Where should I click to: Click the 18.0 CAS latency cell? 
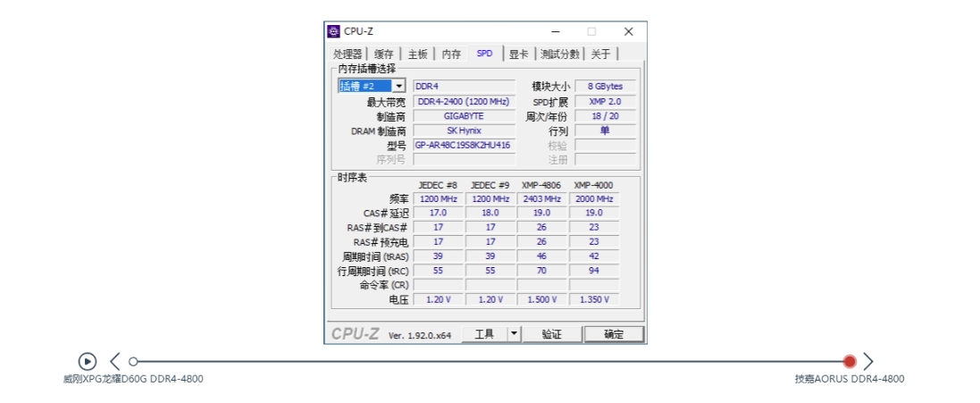tap(490, 213)
